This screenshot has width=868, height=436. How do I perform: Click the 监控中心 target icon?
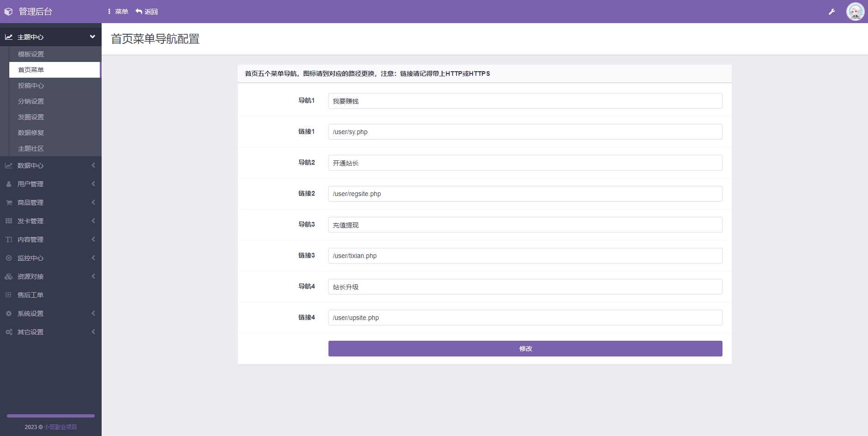(9, 258)
